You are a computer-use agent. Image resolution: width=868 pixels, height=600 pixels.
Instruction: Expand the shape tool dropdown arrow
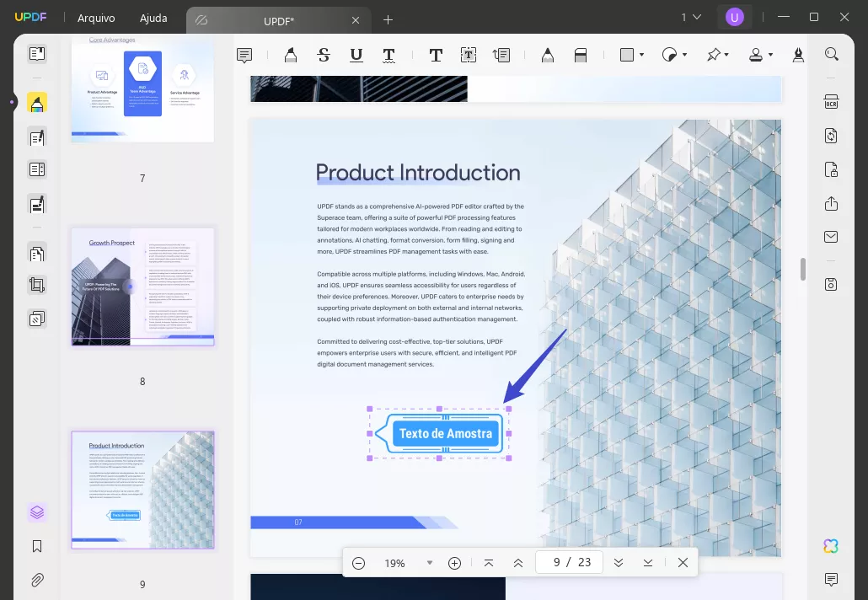(x=642, y=56)
